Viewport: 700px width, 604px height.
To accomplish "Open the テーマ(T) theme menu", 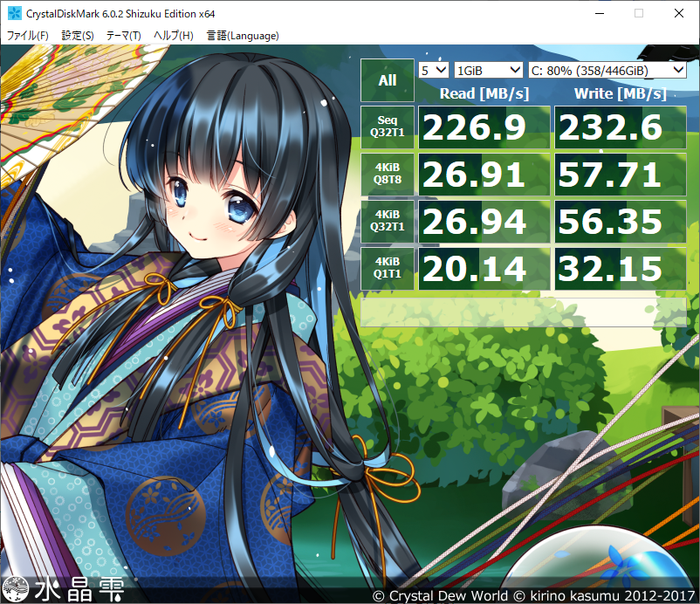I will pyautogui.click(x=123, y=36).
